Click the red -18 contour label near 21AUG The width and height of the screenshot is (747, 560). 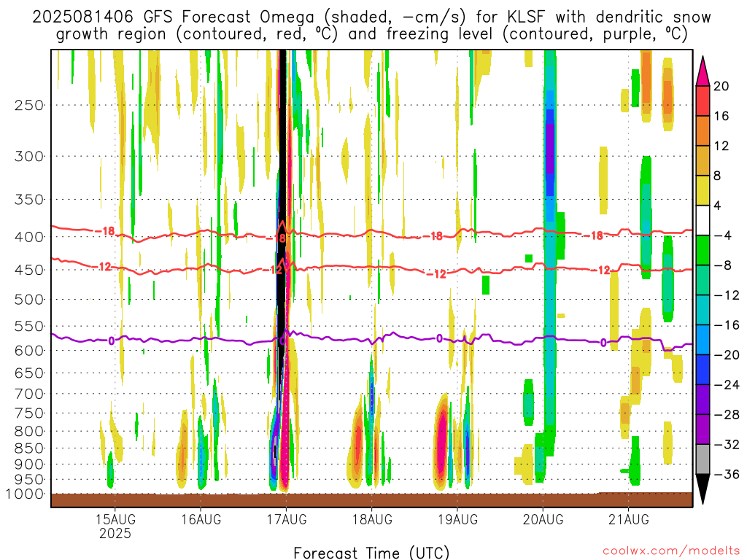(x=594, y=236)
